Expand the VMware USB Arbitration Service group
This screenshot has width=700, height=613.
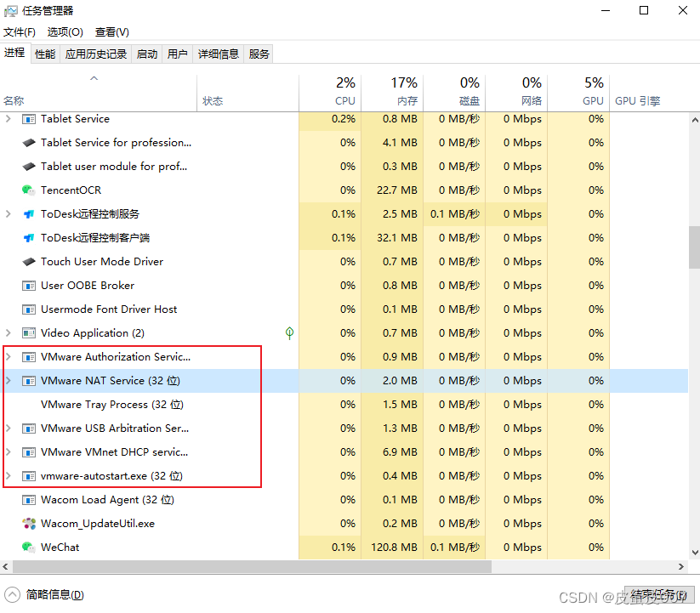tap(8, 428)
